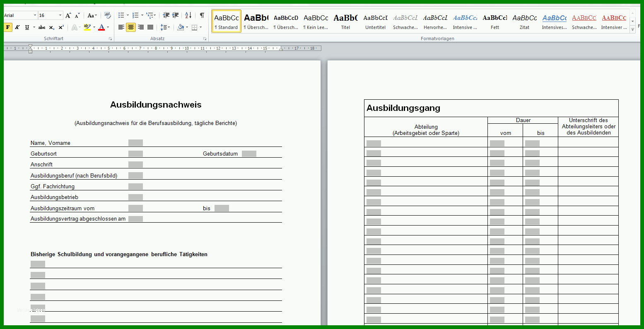Decrease paragraph indent
The height and width of the screenshot is (329, 644).
point(166,15)
